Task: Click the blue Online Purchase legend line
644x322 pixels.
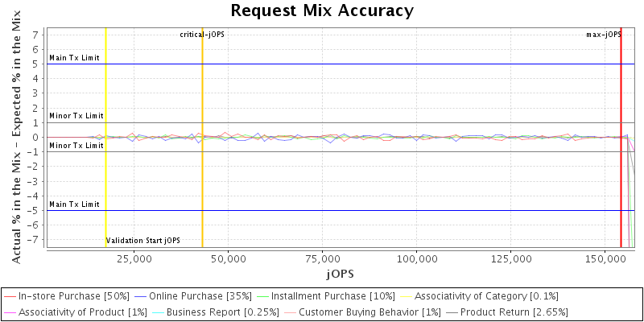Action: click(x=141, y=296)
